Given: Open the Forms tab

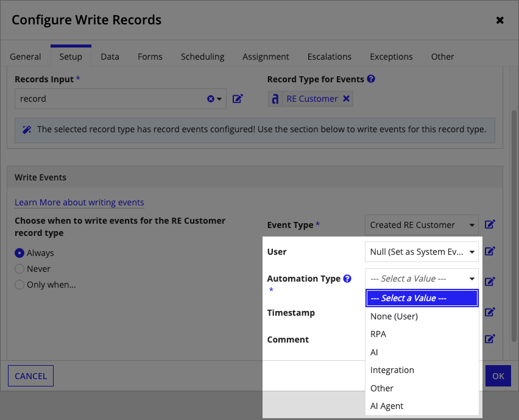Looking at the screenshot, I should pyautogui.click(x=150, y=57).
